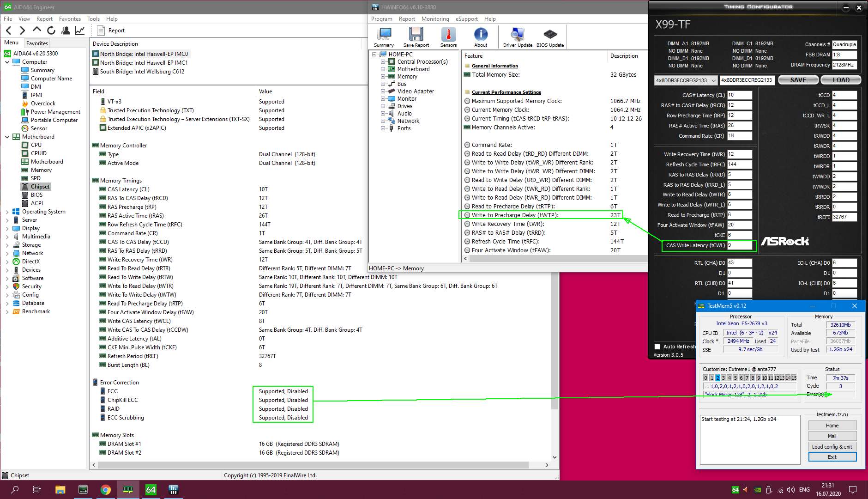
Task: Click the ENG language indicator
Action: point(804,490)
